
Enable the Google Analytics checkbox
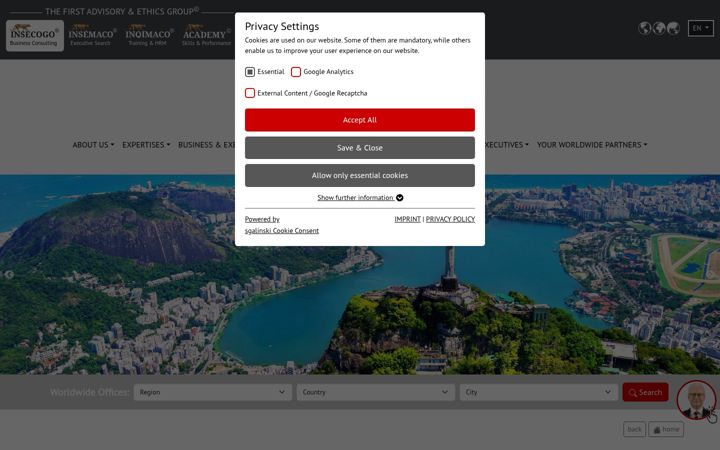pyautogui.click(x=296, y=72)
